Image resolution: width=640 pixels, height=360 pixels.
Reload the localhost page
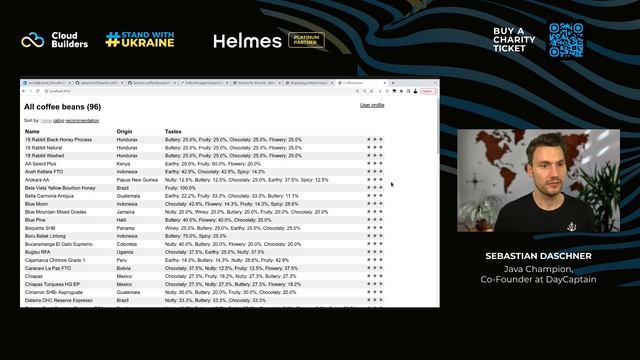pyautogui.click(x=38, y=91)
